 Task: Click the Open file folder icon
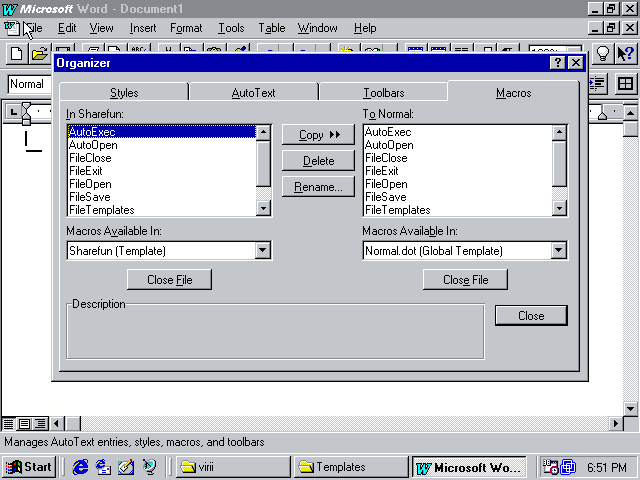pyautogui.click(x=39, y=53)
